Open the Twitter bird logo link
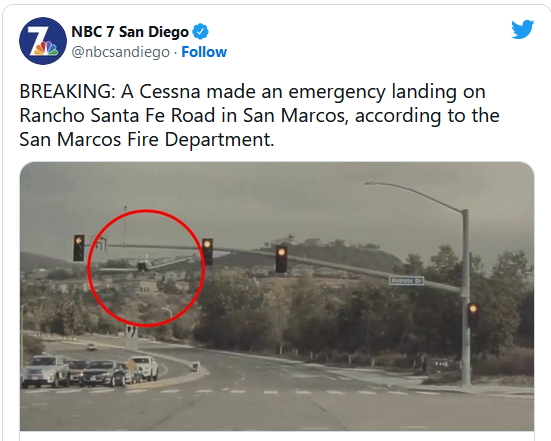The height and width of the screenshot is (441, 551). [x=522, y=29]
